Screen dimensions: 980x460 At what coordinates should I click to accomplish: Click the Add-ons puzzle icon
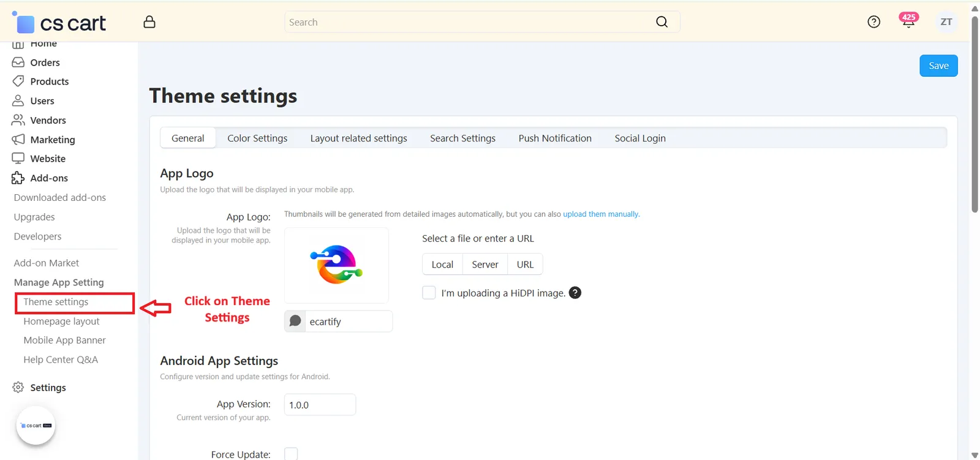point(18,178)
